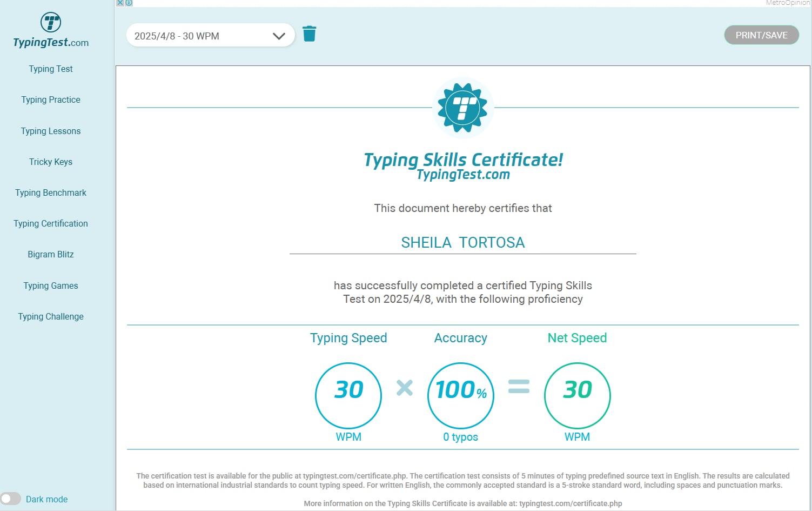Open Bigram Blitz
Screen dimensions: 812x511
tap(51, 254)
